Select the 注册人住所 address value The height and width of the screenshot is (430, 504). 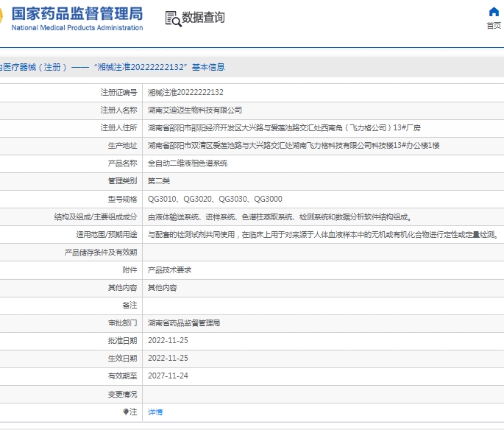[284, 128]
